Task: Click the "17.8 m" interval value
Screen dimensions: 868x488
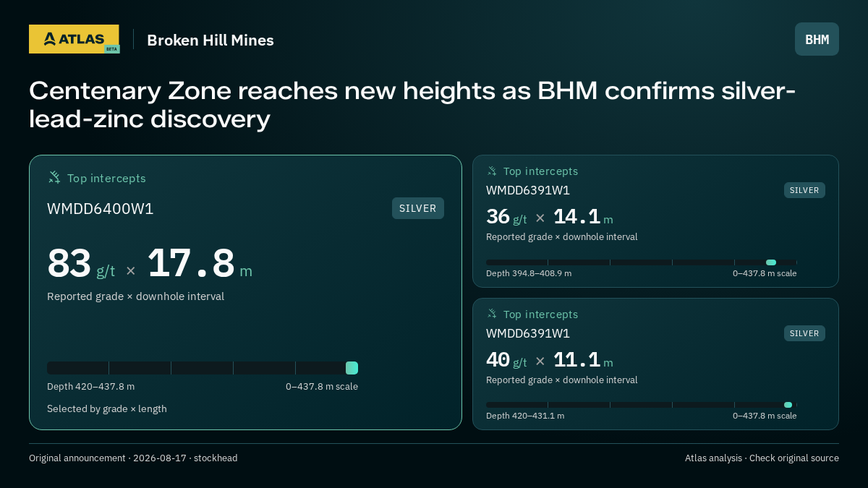Action: point(200,264)
